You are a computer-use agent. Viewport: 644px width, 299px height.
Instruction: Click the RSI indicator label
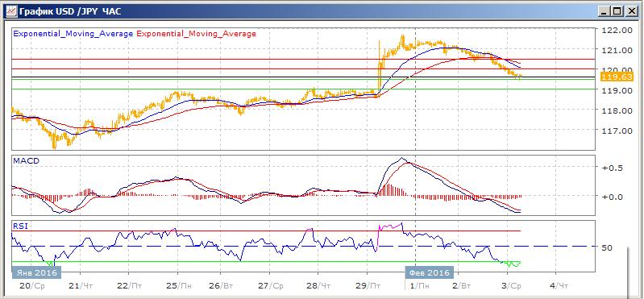[20, 226]
